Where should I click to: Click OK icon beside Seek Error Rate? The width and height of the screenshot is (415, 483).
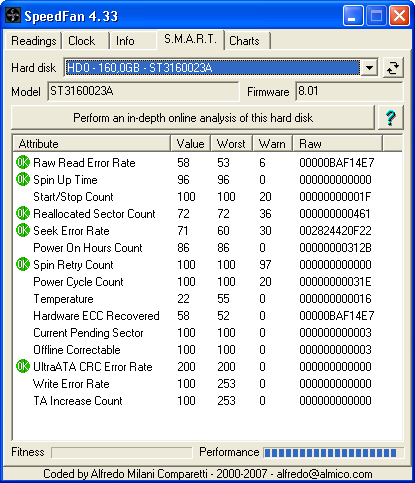[23, 230]
